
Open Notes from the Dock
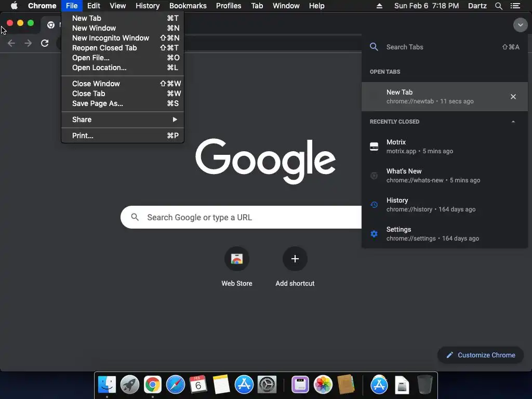point(221,385)
